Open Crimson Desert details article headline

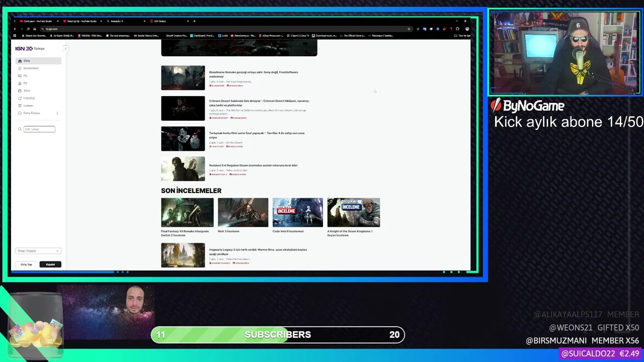pos(259,103)
